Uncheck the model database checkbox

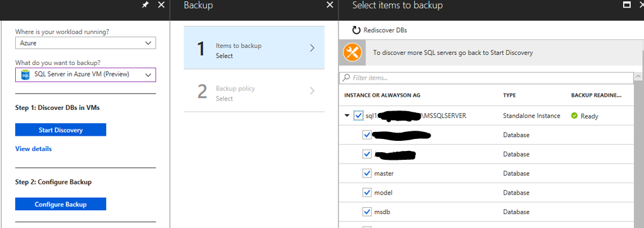pos(367,193)
